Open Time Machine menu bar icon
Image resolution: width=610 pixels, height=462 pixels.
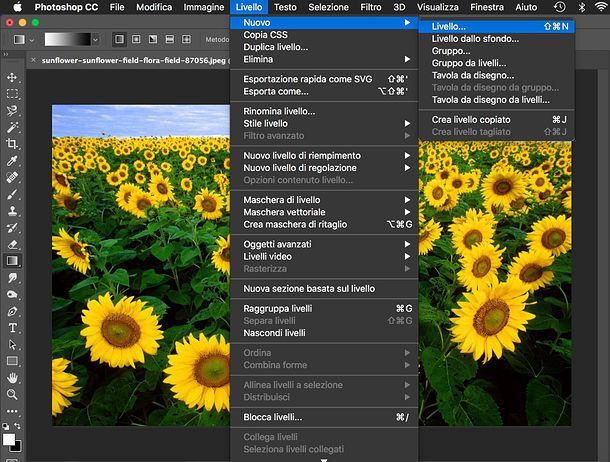coord(559,7)
